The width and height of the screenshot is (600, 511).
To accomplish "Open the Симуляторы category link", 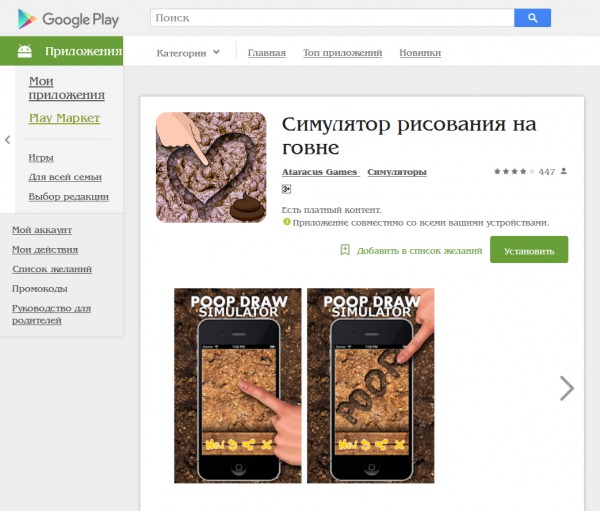I will pyautogui.click(x=397, y=172).
